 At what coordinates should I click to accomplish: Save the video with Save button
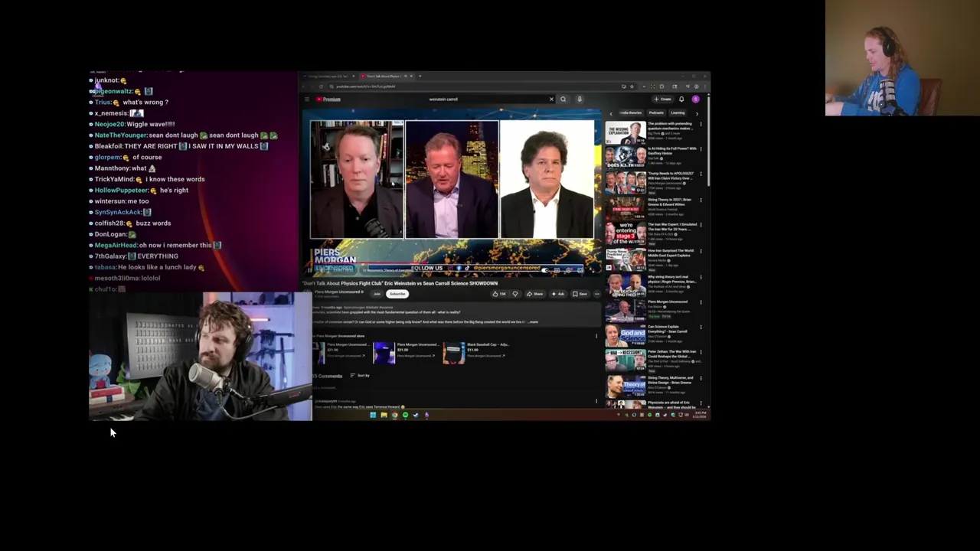point(580,294)
